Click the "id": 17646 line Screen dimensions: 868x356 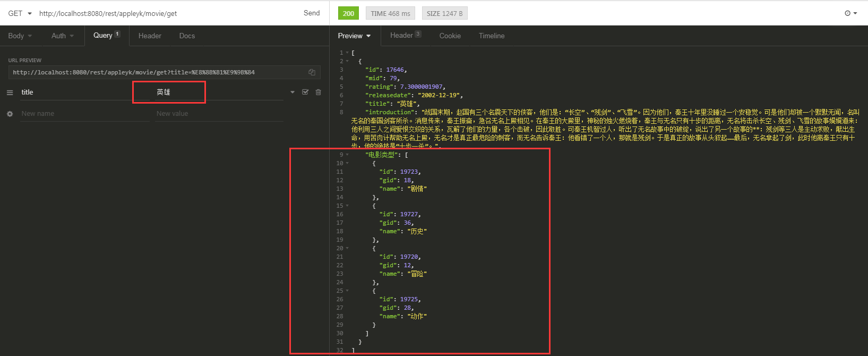point(386,70)
